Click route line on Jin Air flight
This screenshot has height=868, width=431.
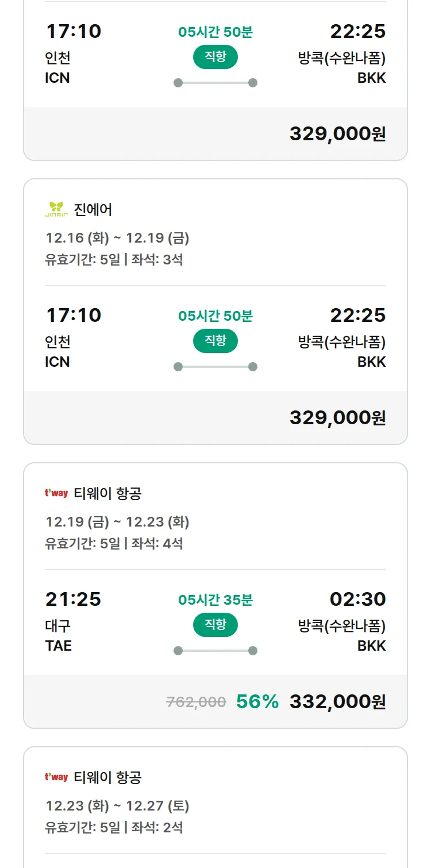tap(215, 367)
